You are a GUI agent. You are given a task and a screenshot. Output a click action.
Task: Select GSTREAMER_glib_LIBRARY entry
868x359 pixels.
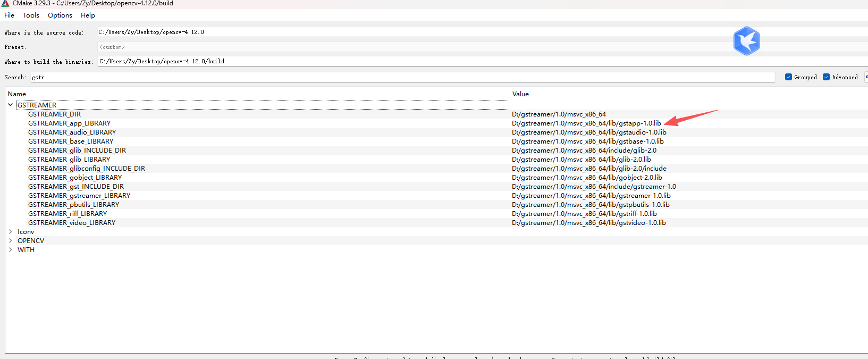coord(69,159)
